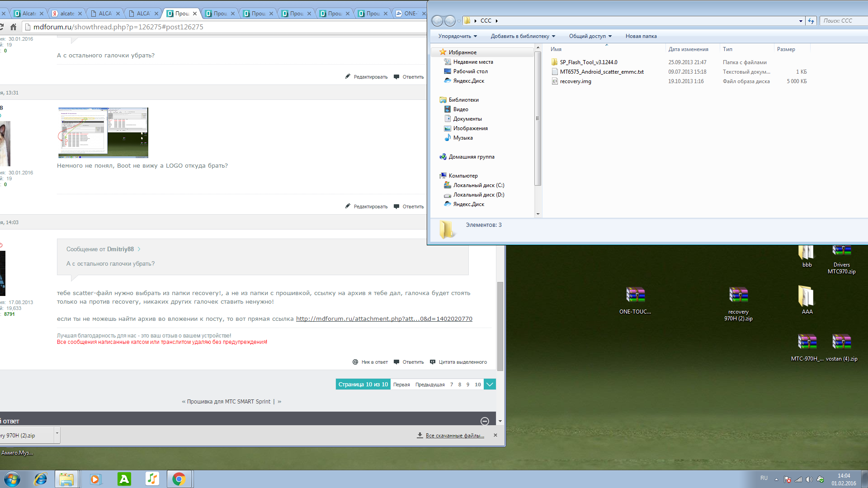Open volume icon in system tray

tap(809, 479)
